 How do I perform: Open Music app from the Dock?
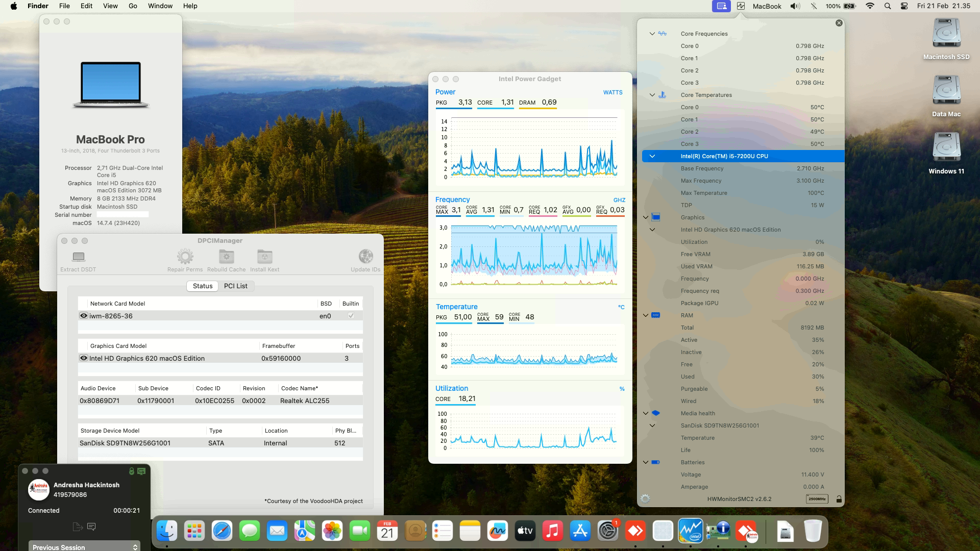click(553, 532)
